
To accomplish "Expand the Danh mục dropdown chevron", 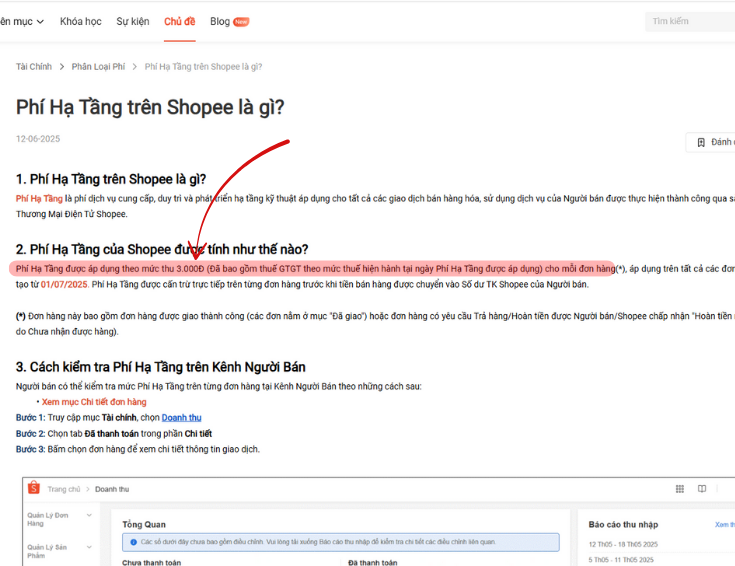I will coord(40,22).
